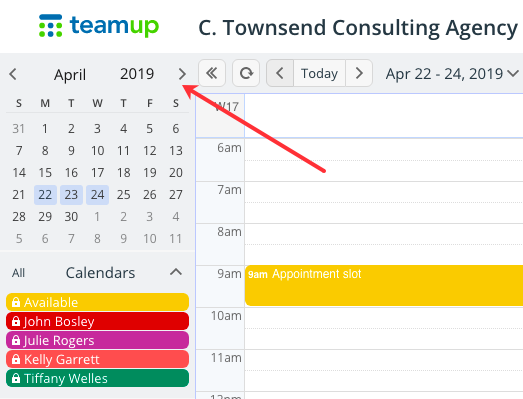Open the 2019 year selector
The image size is (523, 399).
coord(137,74)
